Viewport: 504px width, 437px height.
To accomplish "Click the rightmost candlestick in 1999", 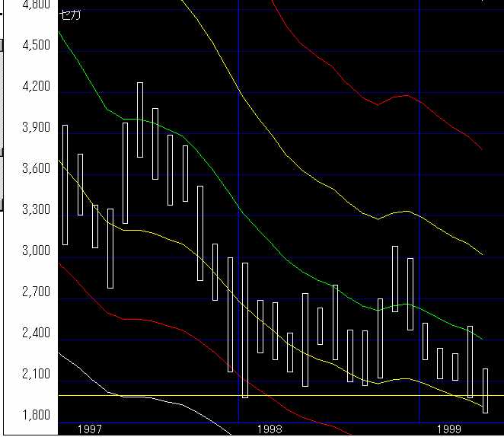I will [x=485, y=391].
